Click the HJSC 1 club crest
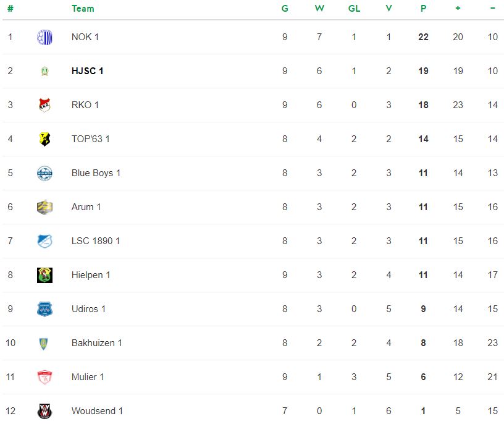Viewport: 504px width, 424px height. 44,71
